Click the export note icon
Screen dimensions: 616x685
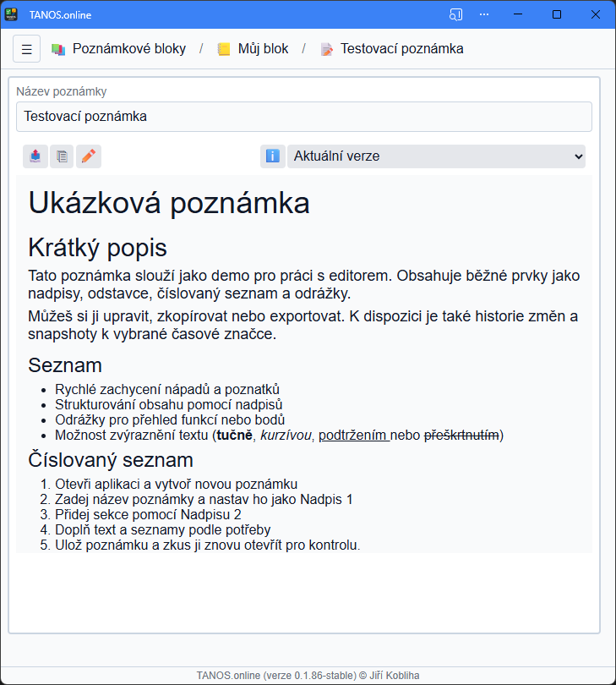[x=35, y=156]
